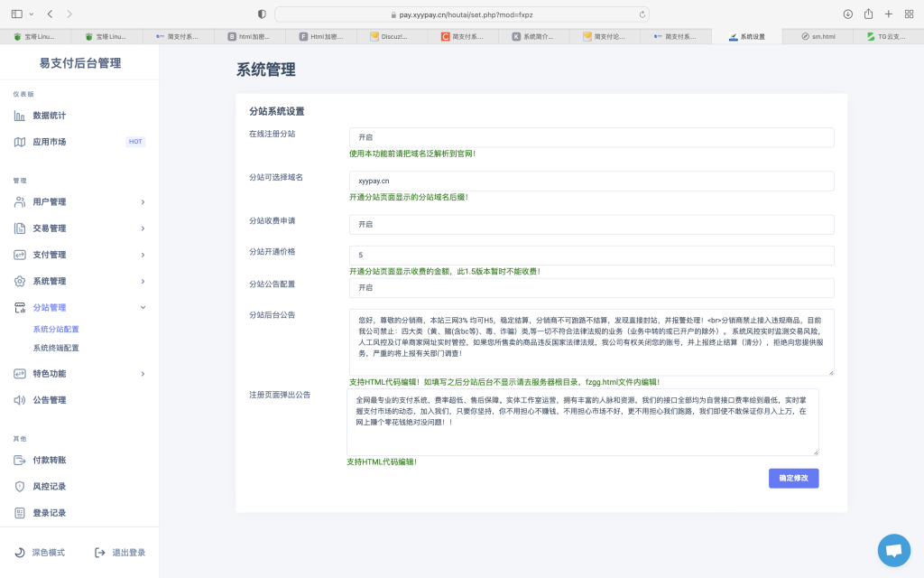Screen dimensions: 924x578
Task: Click the 退出登录 logout icon
Action: [99, 552]
